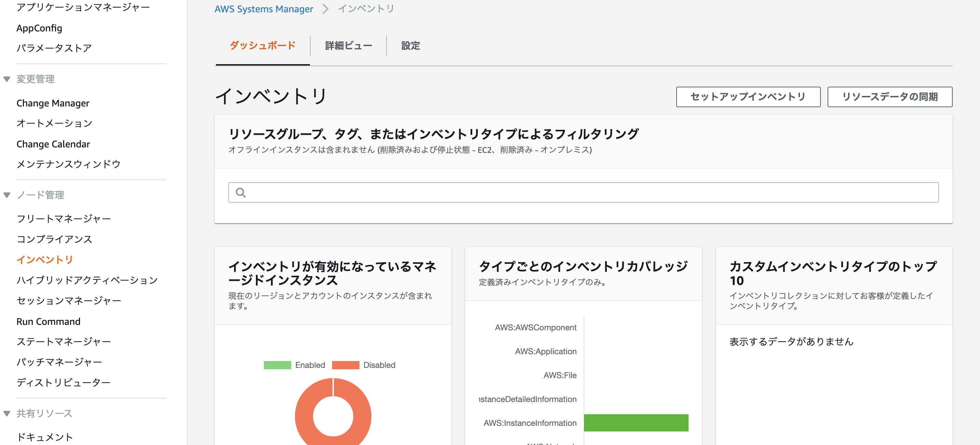
Task: Collapse the 変更管理 section triangle
Action: coord(7,79)
